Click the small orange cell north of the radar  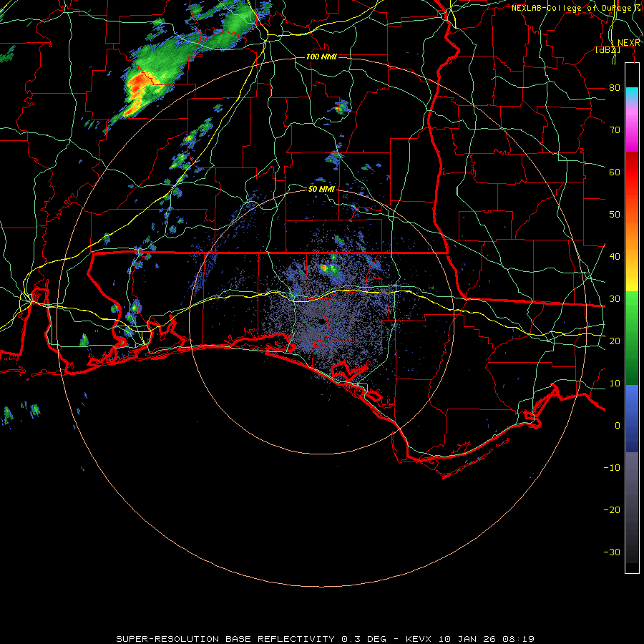(323, 268)
